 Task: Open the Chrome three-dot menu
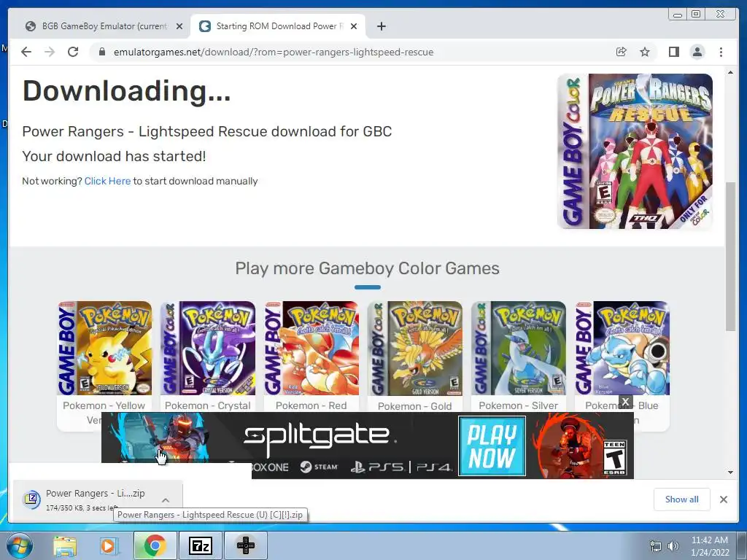[x=721, y=52]
